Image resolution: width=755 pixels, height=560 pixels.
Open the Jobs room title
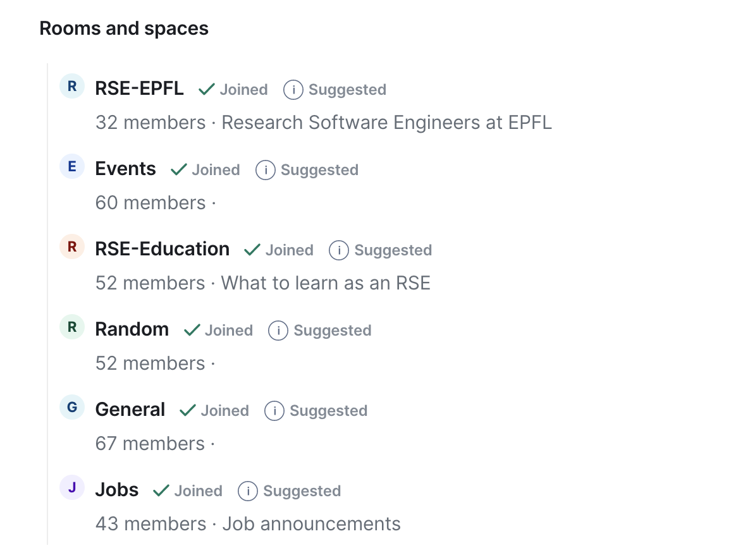pyautogui.click(x=116, y=490)
